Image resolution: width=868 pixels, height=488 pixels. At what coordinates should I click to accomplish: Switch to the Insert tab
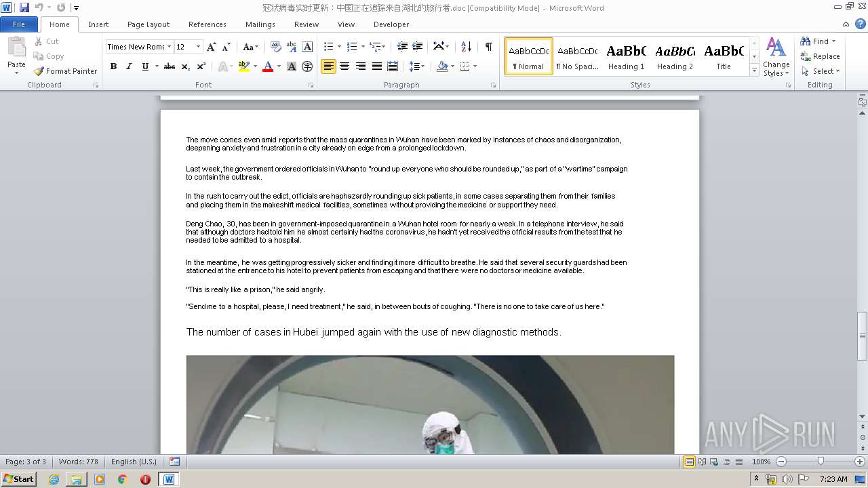(98, 24)
